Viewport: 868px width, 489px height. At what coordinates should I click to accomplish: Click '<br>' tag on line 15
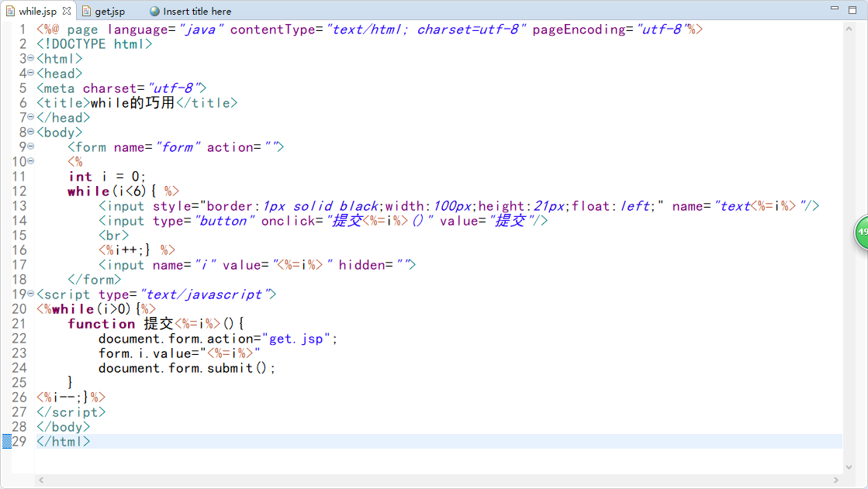click(113, 236)
